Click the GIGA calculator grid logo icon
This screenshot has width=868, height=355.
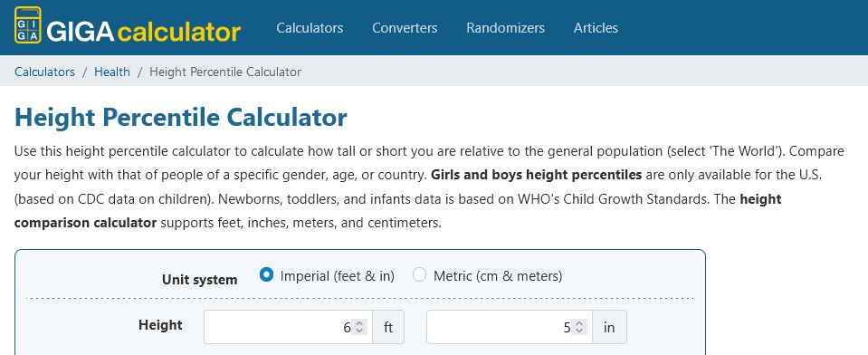tap(28, 25)
